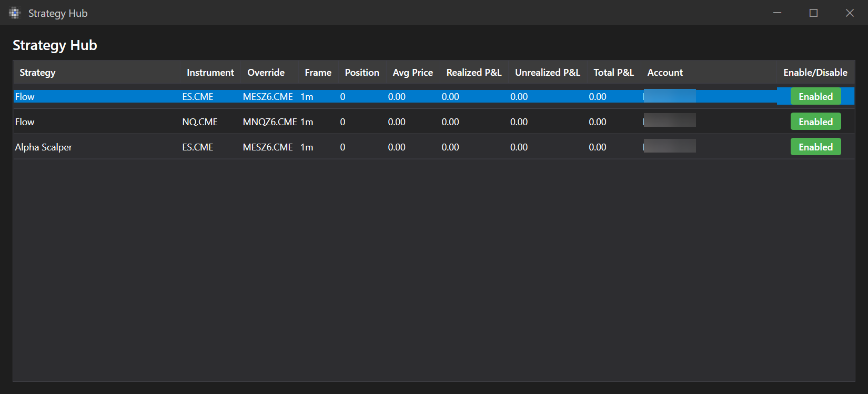Screen dimensions: 868x394
Task: Sort by Total P&L column header
Action: point(614,73)
